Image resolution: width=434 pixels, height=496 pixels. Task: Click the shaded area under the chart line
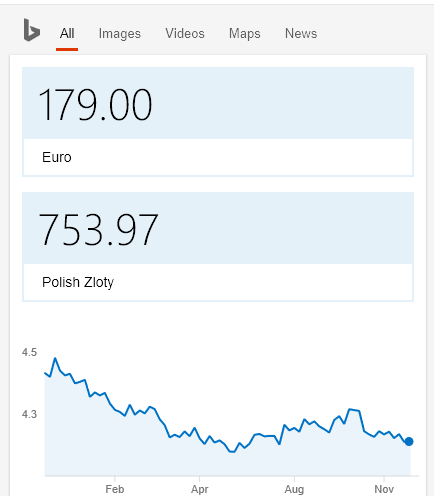[x=227, y=463]
